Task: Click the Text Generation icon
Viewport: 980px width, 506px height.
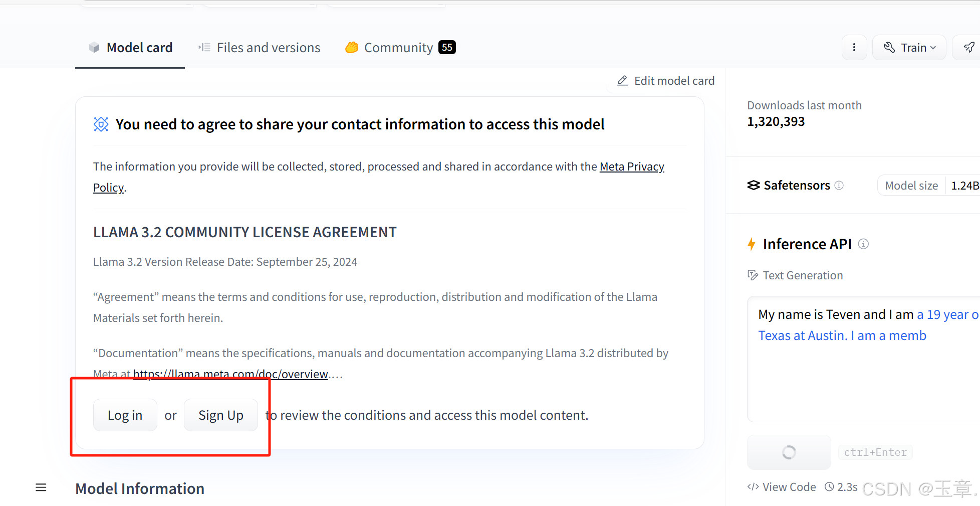Action: click(753, 275)
